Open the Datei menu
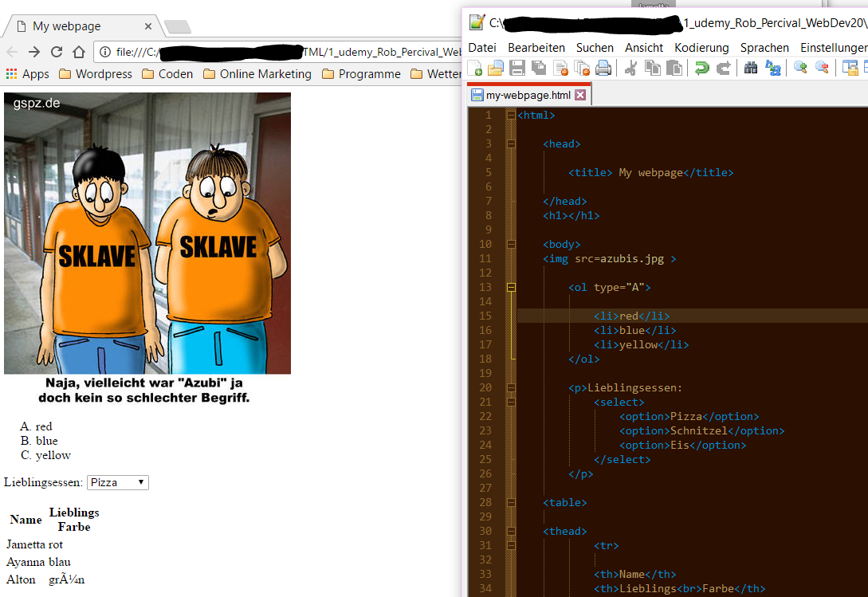 click(x=482, y=48)
